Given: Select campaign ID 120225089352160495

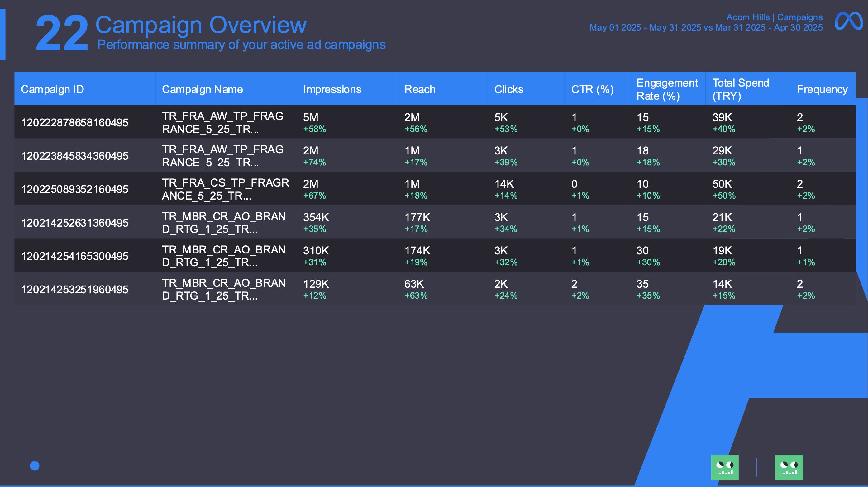Looking at the screenshot, I should click(x=75, y=189).
